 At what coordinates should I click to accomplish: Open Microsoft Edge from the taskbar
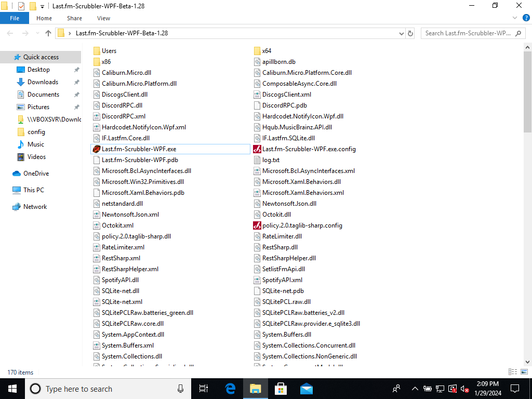(x=230, y=389)
